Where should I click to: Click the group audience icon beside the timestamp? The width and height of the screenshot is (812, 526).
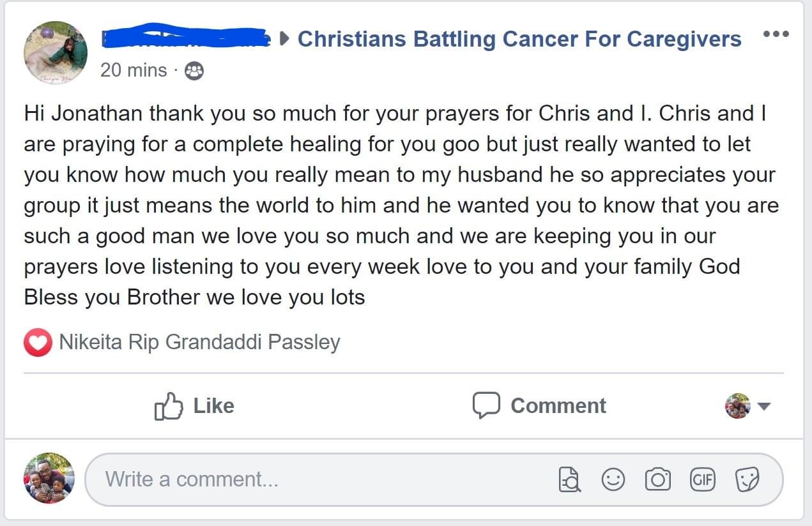coord(194,71)
